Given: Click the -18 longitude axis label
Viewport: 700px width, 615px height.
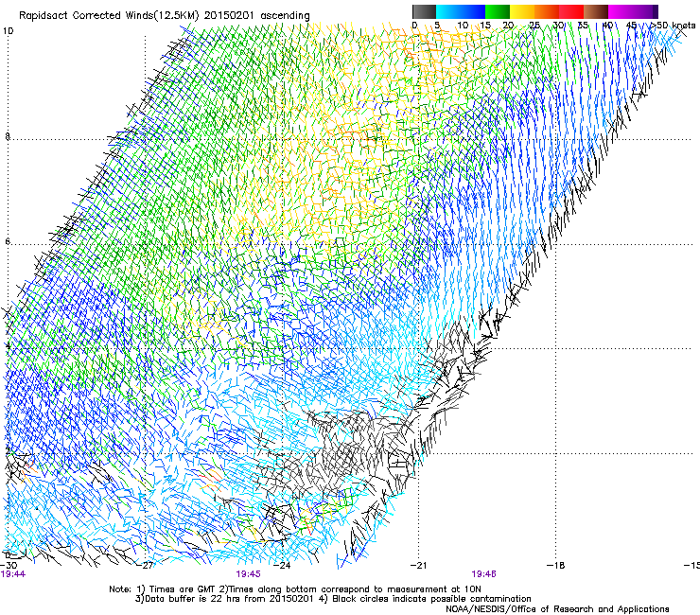Looking at the screenshot, I should [556, 565].
